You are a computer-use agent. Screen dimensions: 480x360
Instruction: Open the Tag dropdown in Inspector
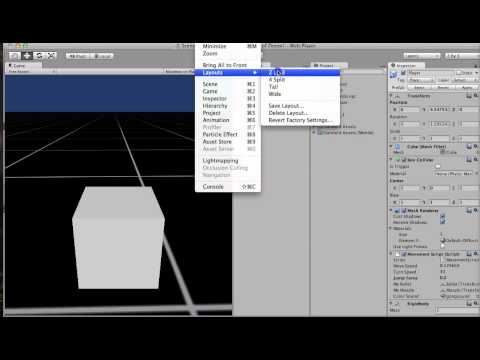(421, 80)
